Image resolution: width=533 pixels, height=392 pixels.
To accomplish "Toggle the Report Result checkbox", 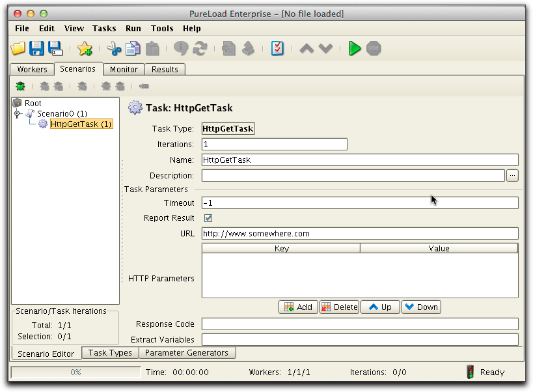I will [x=208, y=218].
